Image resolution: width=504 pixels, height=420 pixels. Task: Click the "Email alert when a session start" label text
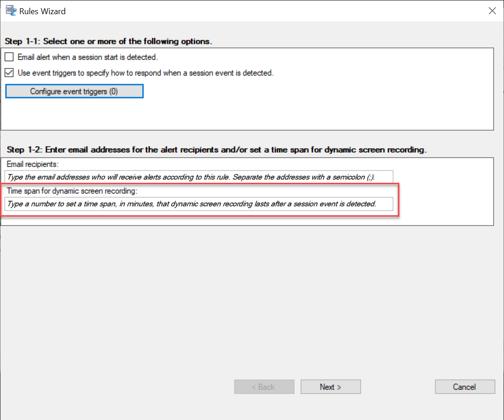click(x=87, y=58)
